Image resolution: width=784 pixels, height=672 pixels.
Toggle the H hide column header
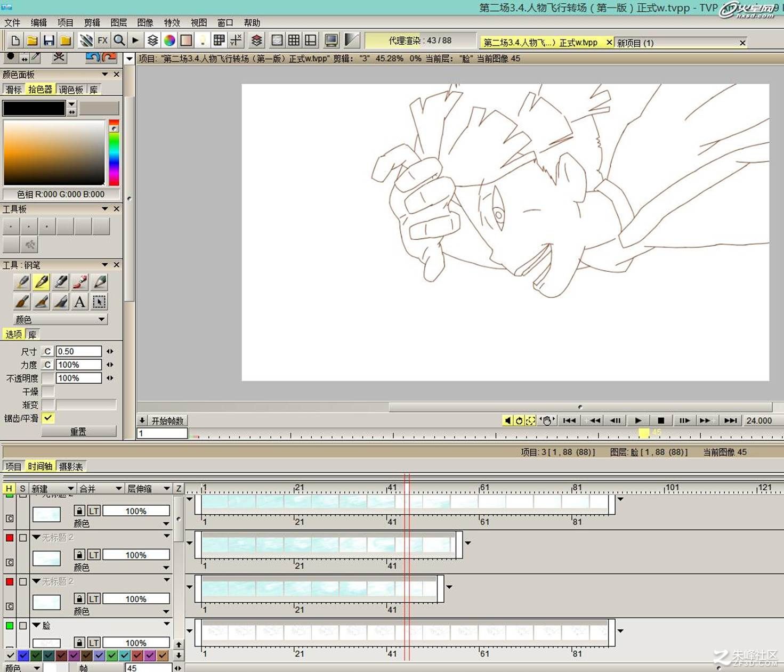click(x=9, y=488)
